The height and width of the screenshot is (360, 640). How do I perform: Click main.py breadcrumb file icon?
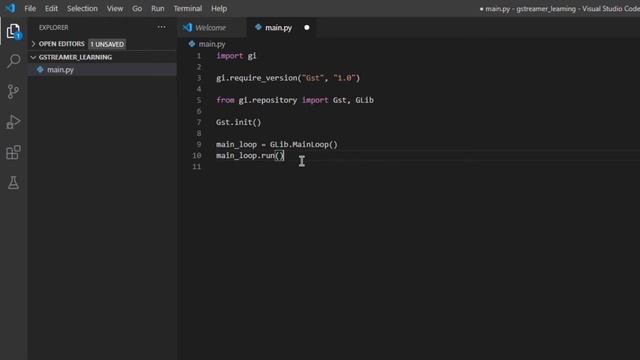click(192, 44)
